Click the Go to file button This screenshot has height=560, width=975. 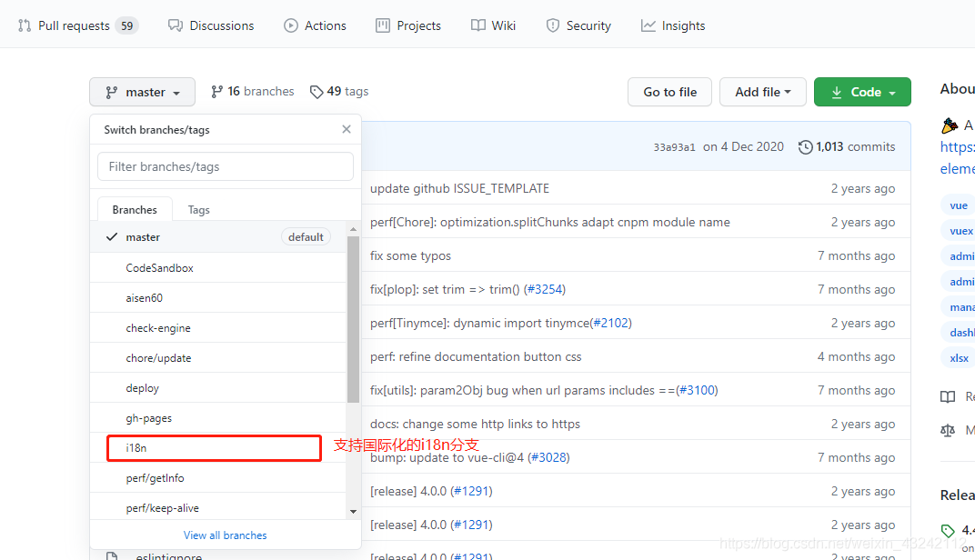pyautogui.click(x=669, y=92)
